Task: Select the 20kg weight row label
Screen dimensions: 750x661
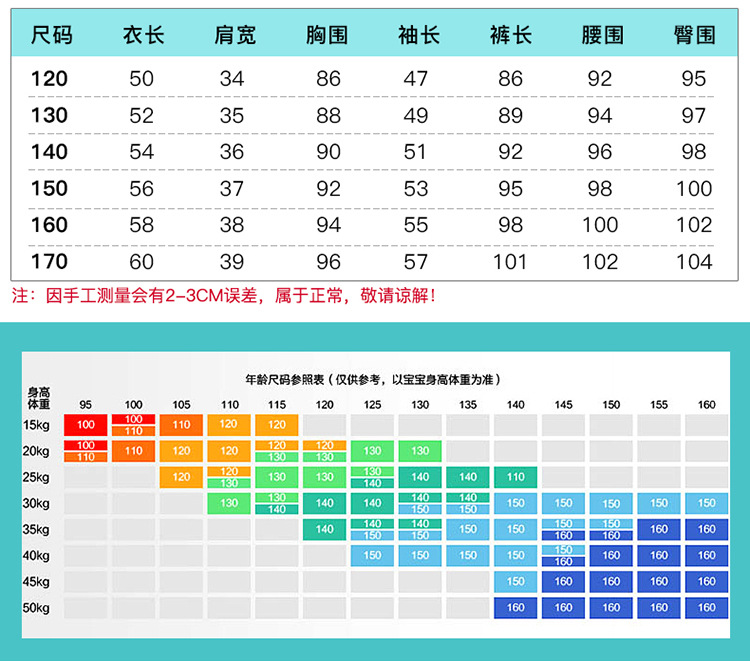Action: [36, 451]
